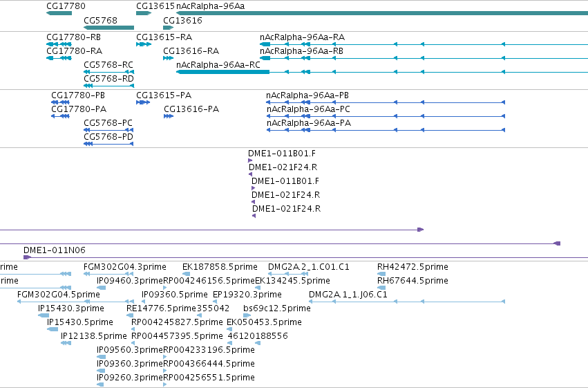
Task: Select EST EP19320.3prime
Action: (247, 295)
